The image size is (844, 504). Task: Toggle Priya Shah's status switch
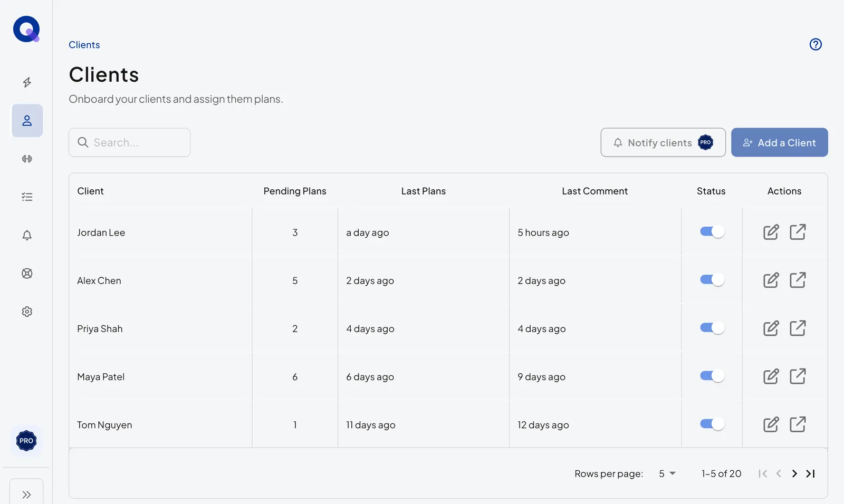click(712, 328)
